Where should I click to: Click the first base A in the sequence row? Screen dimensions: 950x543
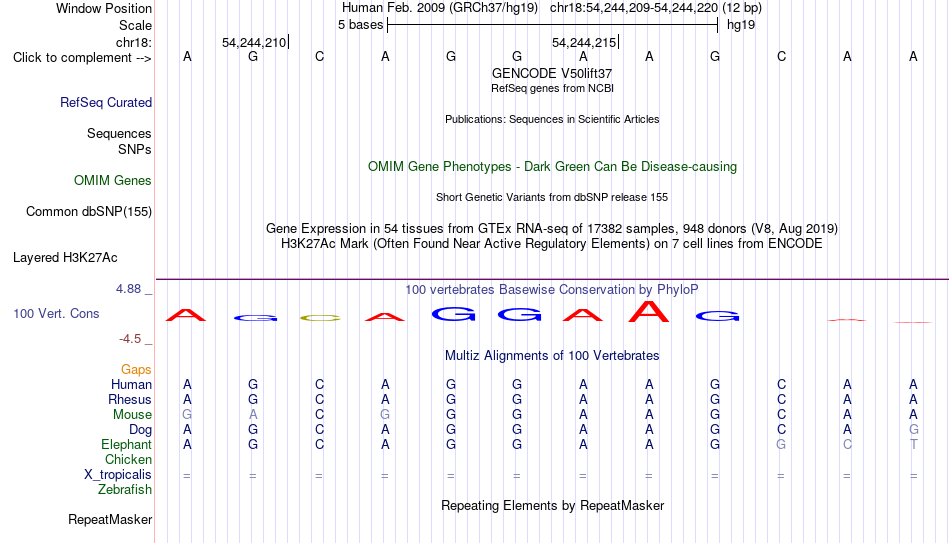(x=187, y=56)
